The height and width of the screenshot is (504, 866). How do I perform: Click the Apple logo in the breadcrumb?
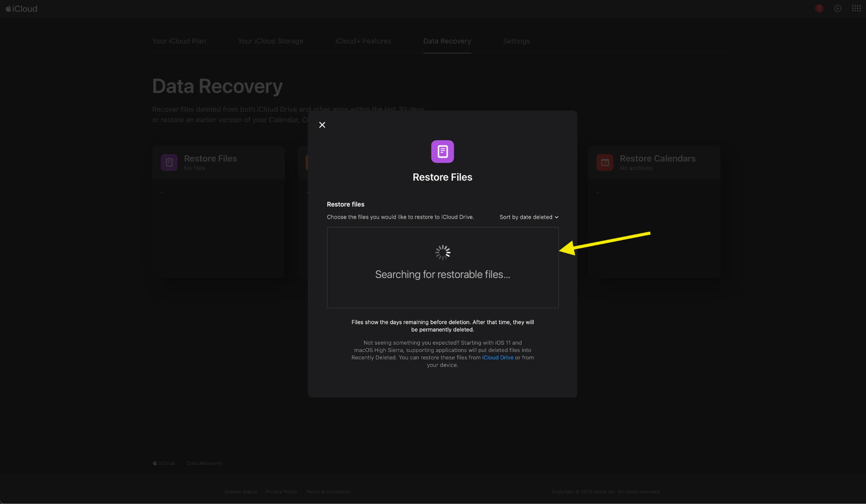coord(155,463)
